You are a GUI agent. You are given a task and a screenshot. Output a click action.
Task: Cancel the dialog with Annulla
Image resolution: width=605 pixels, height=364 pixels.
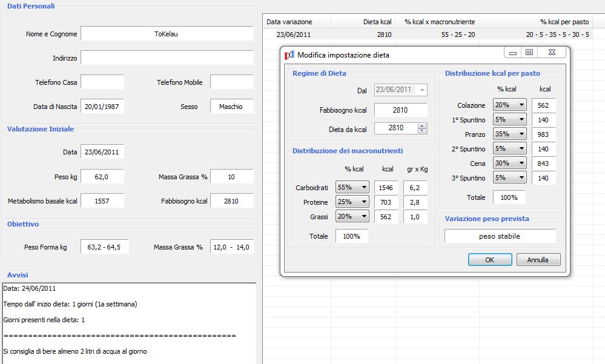coord(538,260)
